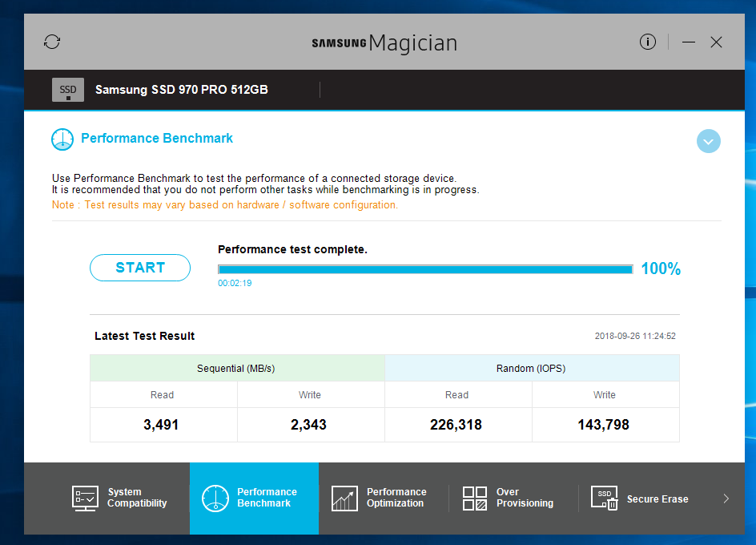Image resolution: width=756 pixels, height=545 pixels.
Task: Select the SSD drive icon
Action: pyautogui.click(x=68, y=90)
